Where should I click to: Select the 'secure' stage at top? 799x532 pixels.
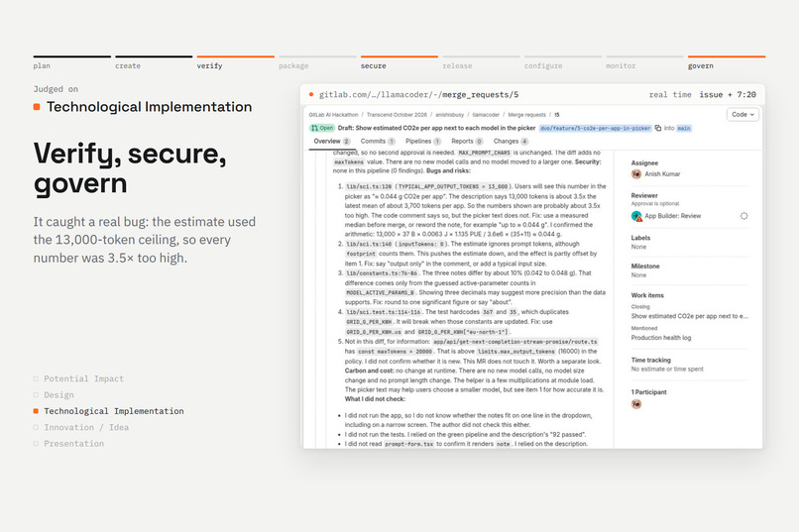[x=399, y=63]
